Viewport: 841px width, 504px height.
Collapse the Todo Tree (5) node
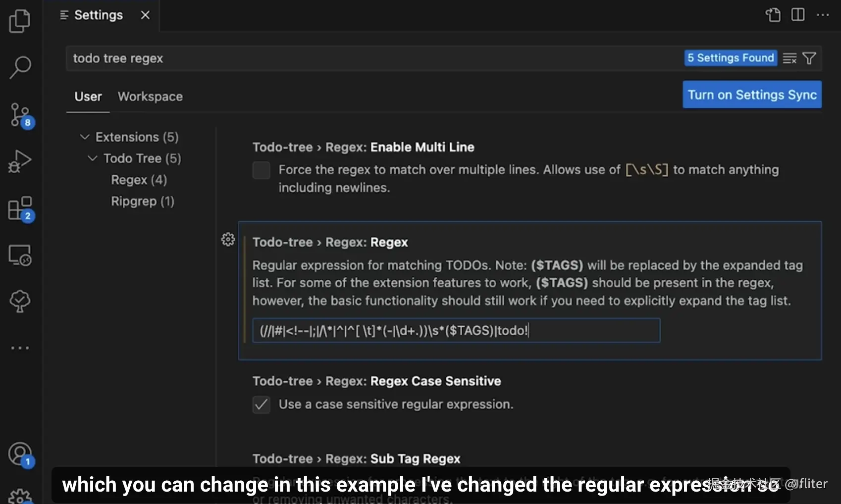pos(93,158)
